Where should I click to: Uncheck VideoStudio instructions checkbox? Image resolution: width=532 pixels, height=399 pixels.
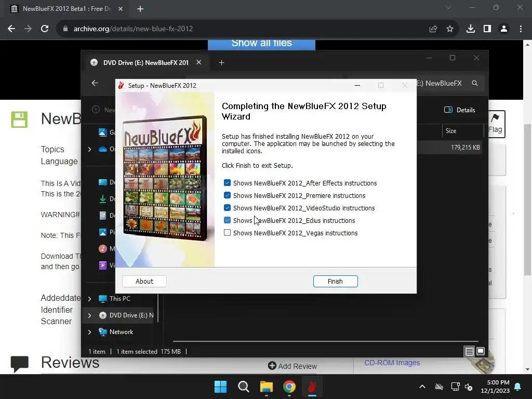pyautogui.click(x=228, y=208)
